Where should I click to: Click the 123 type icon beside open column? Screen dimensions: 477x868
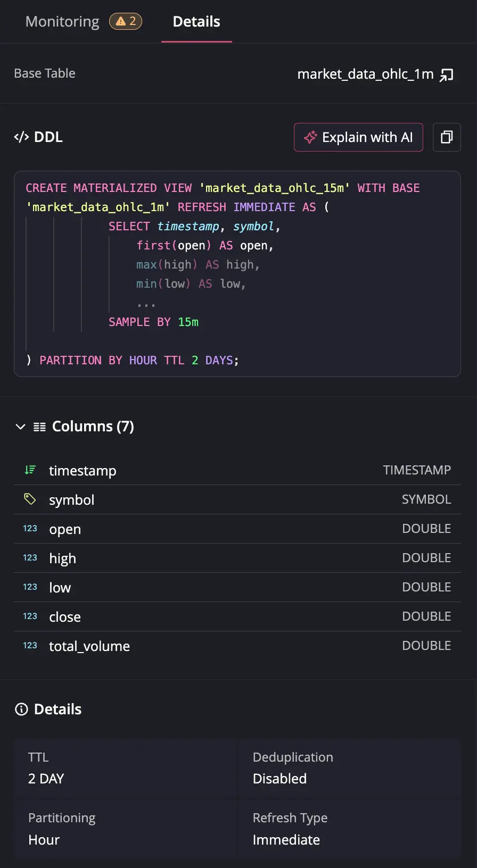[30, 528]
